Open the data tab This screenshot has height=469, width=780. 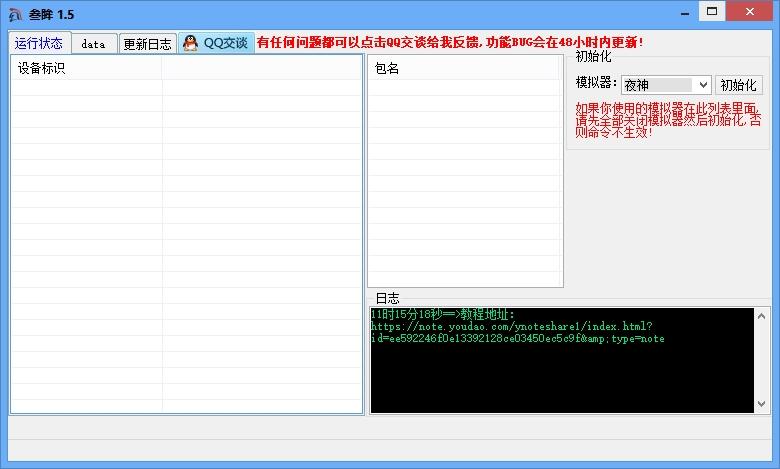coord(93,44)
